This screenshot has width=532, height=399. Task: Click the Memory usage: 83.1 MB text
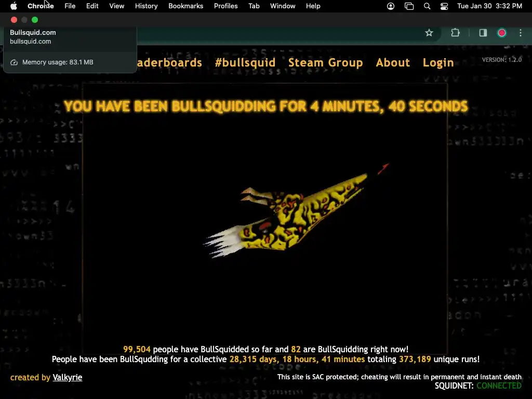pyautogui.click(x=58, y=62)
